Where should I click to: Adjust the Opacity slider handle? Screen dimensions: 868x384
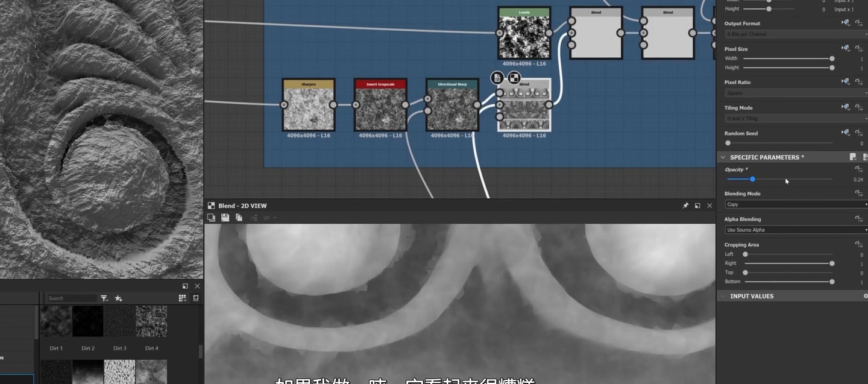tap(752, 179)
